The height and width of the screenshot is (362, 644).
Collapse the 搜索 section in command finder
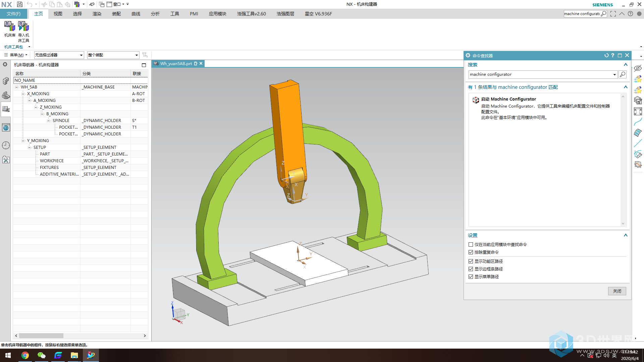(626, 65)
